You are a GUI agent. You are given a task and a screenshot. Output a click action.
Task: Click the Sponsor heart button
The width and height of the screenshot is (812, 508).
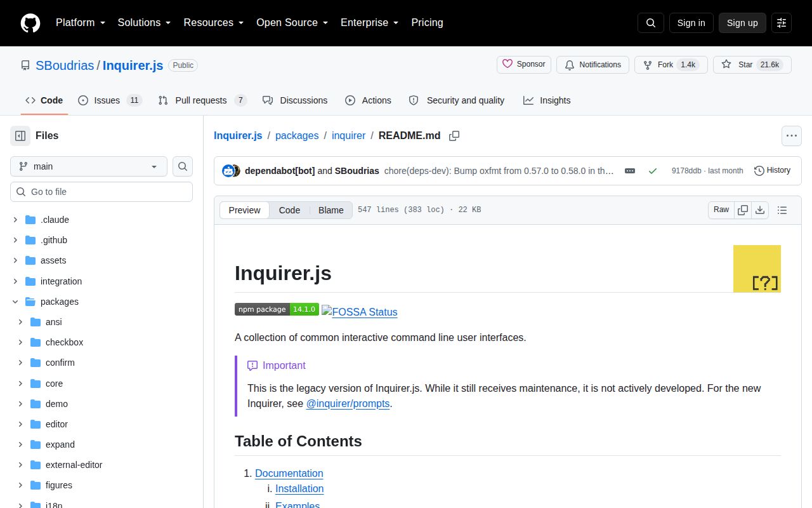pos(524,64)
